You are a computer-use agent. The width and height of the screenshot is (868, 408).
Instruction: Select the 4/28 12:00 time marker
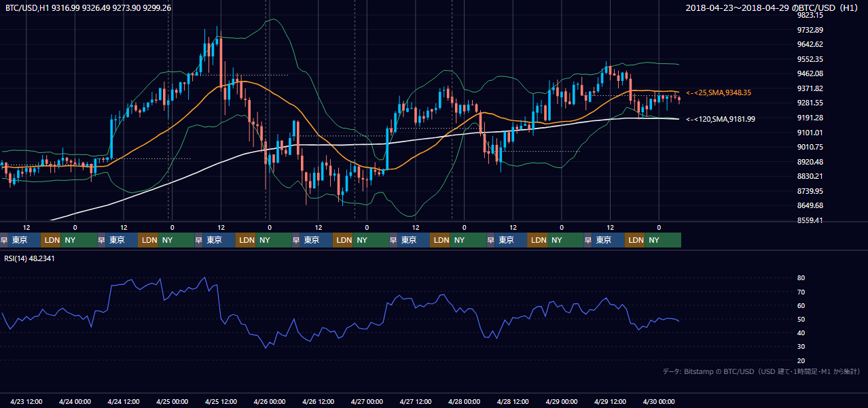(x=513, y=401)
